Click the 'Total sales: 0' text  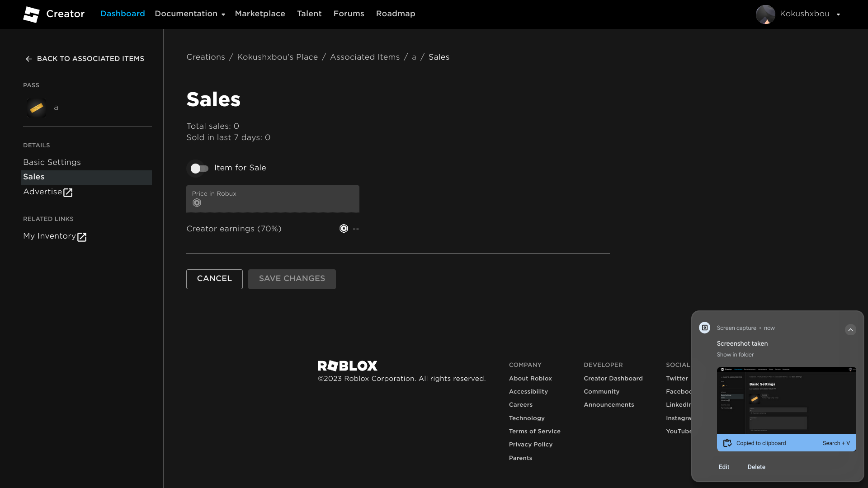point(212,127)
